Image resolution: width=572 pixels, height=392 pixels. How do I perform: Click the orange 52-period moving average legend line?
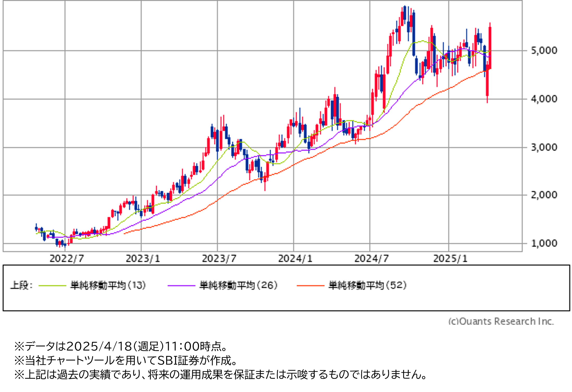pyautogui.click(x=310, y=286)
